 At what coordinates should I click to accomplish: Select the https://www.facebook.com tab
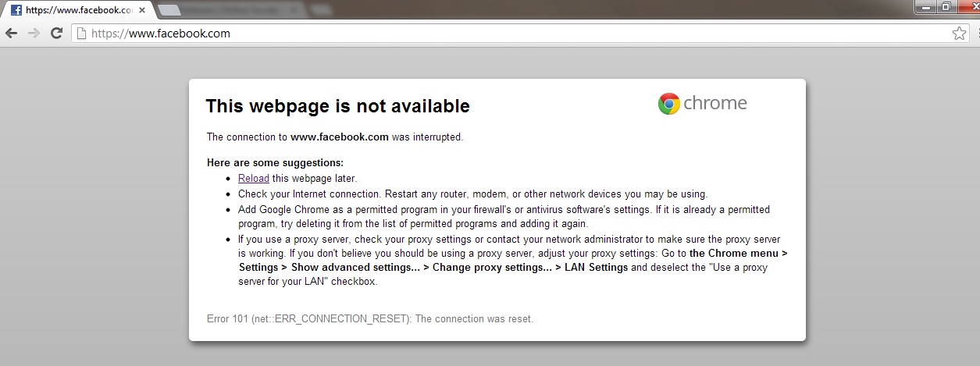77,11
